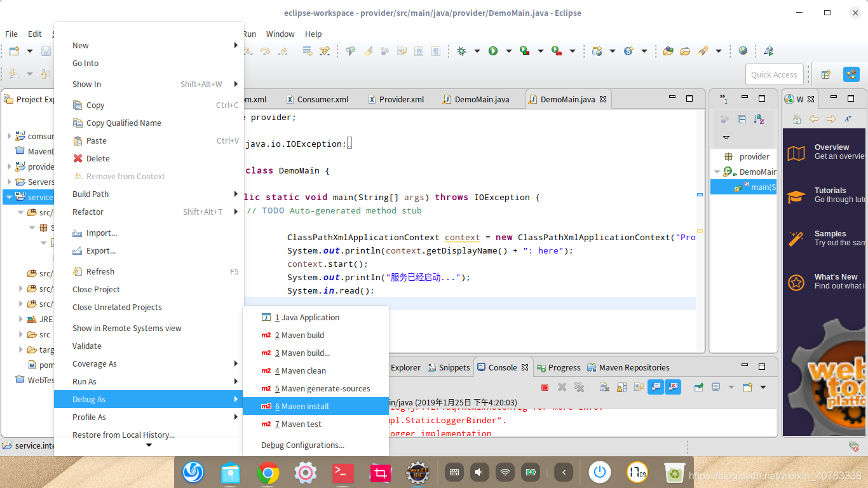Toggle Show Console on standard output change
This screenshot has height=488, width=868.
656,387
